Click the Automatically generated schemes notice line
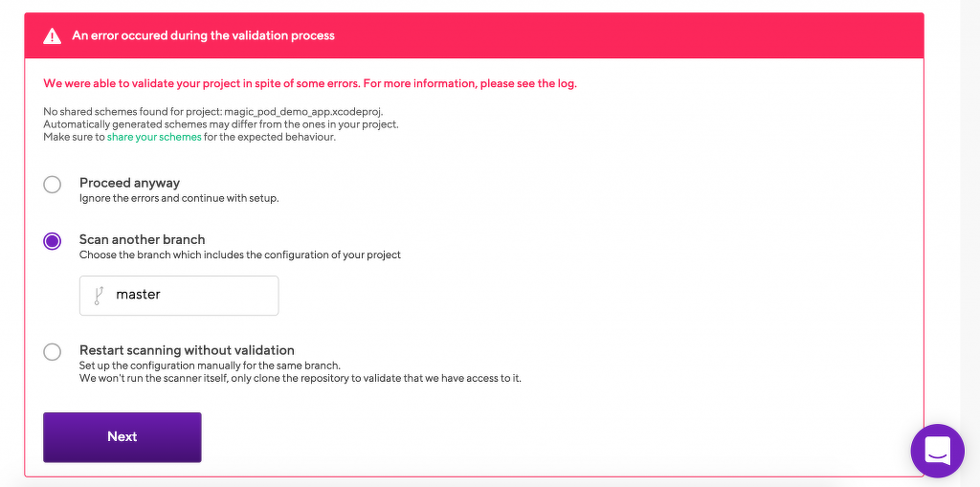The image size is (980, 487). 221,124
